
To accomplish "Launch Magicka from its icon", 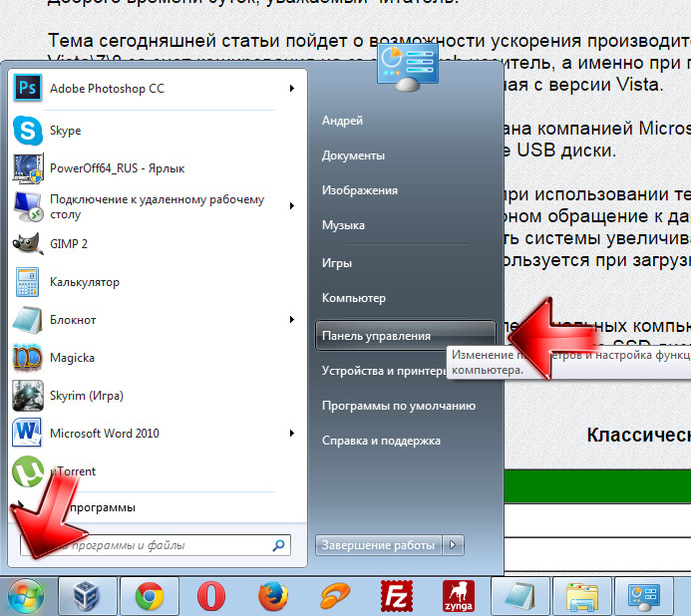I will click(x=28, y=358).
